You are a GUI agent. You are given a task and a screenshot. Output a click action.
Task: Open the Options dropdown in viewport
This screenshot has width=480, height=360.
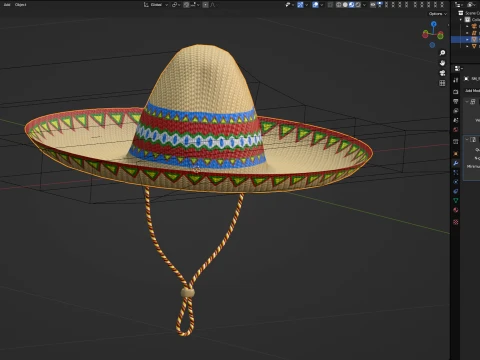pyautogui.click(x=438, y=14)
